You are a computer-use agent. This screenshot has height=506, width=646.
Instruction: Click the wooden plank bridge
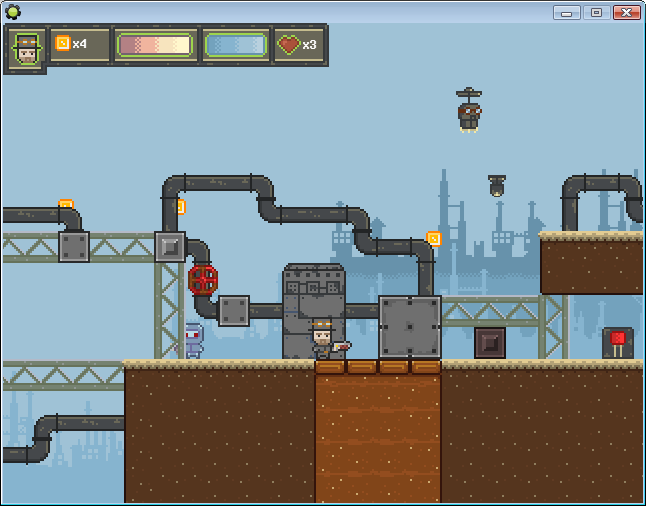378,367
